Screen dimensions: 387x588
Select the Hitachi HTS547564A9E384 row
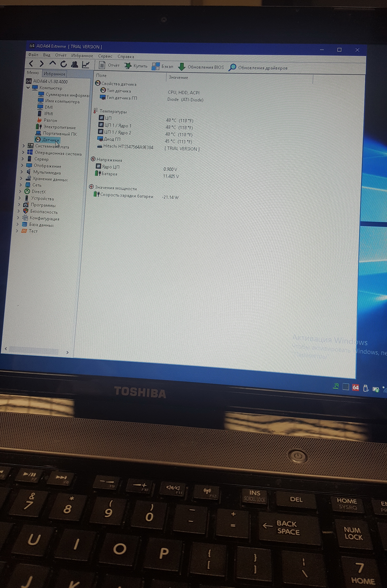pyautogui.click(x=148, y=148)
